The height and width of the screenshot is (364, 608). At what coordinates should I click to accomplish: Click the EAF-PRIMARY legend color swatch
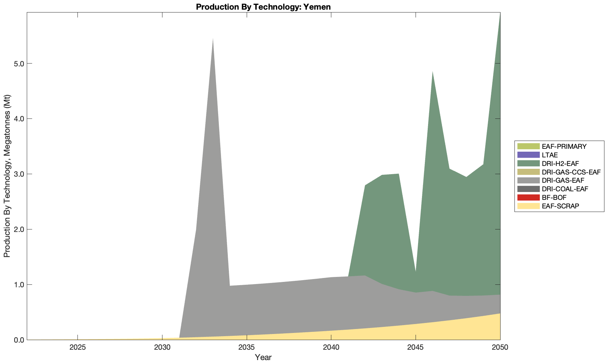(x=528, y=146)
